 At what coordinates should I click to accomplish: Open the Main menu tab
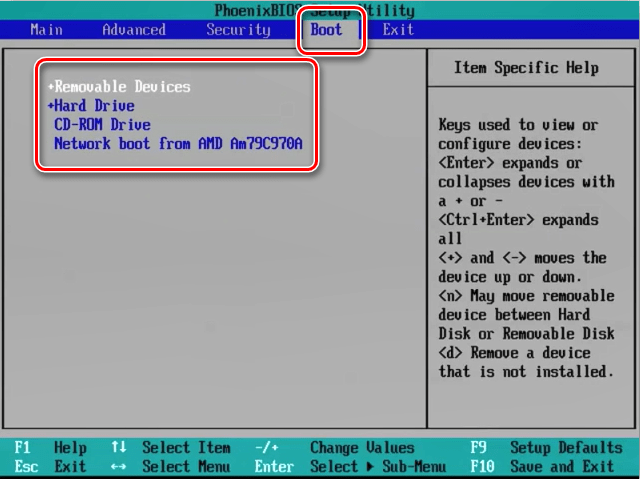46,30
